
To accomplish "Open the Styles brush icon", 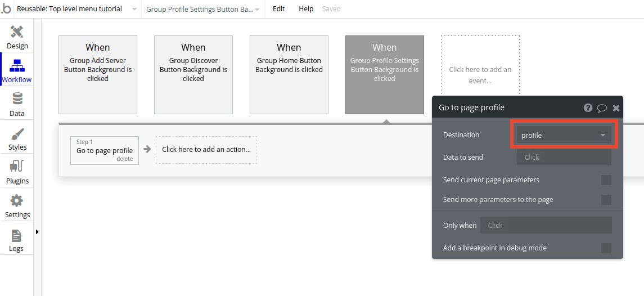I will click(x=17, y=134).
